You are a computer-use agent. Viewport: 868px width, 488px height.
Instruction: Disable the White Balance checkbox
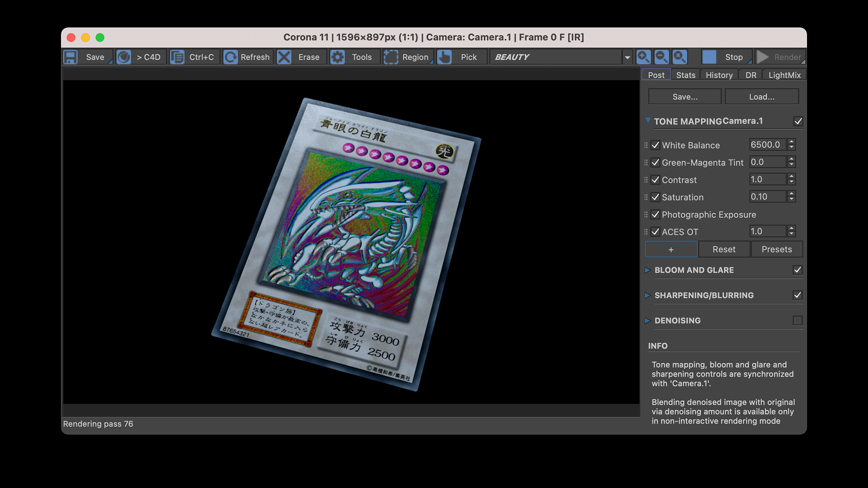pyautogui.click(x=656, y=145)
